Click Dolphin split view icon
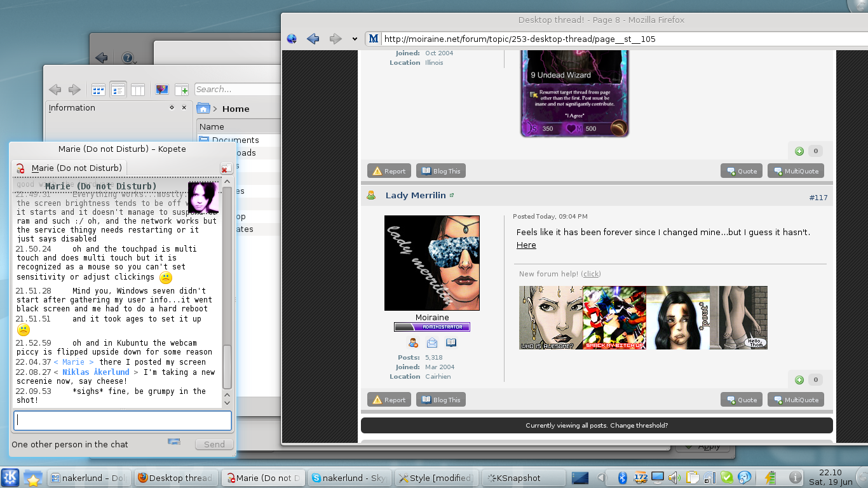The width and height of the screenshot is (868, 488). point(182,90)
